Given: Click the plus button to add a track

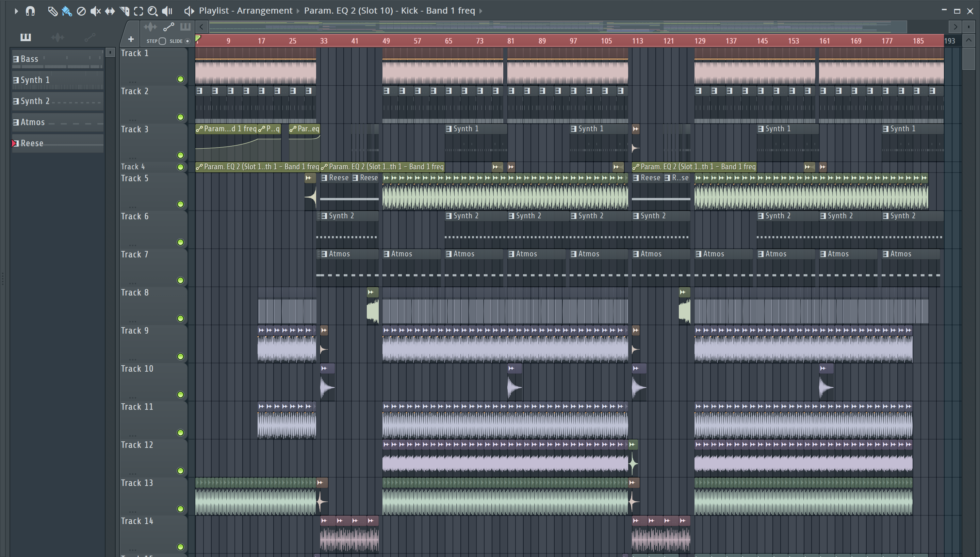Looking at the screenshot, I should 131,39.
